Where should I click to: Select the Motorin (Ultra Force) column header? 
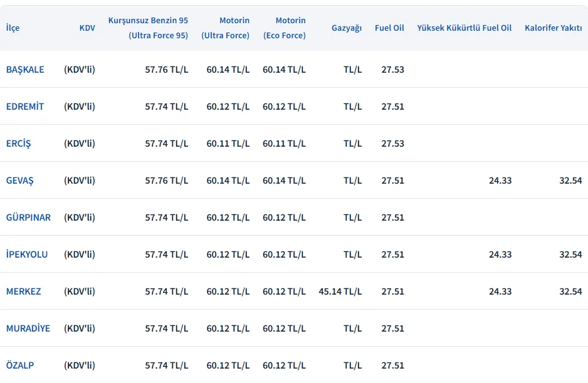225,28
